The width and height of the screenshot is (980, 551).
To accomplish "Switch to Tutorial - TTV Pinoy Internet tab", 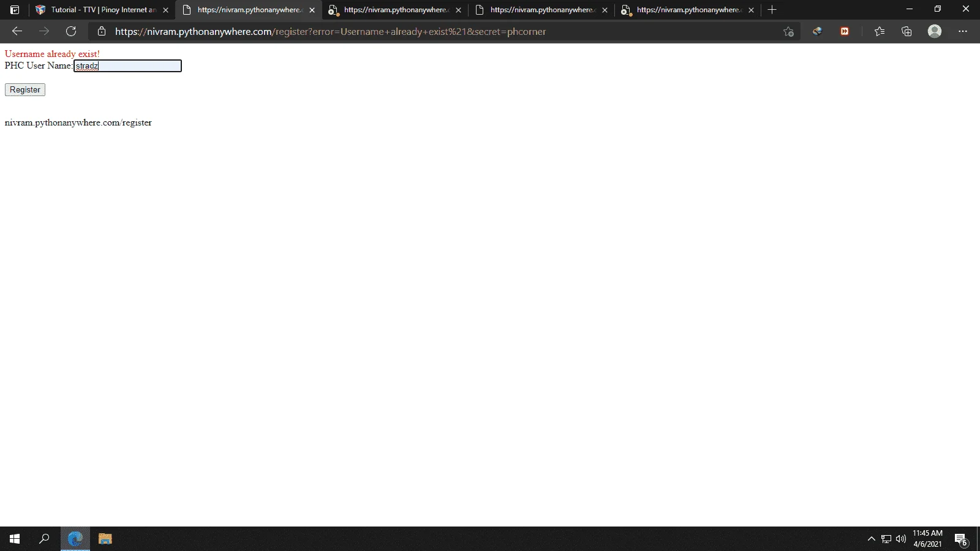I will coord(102,10).
